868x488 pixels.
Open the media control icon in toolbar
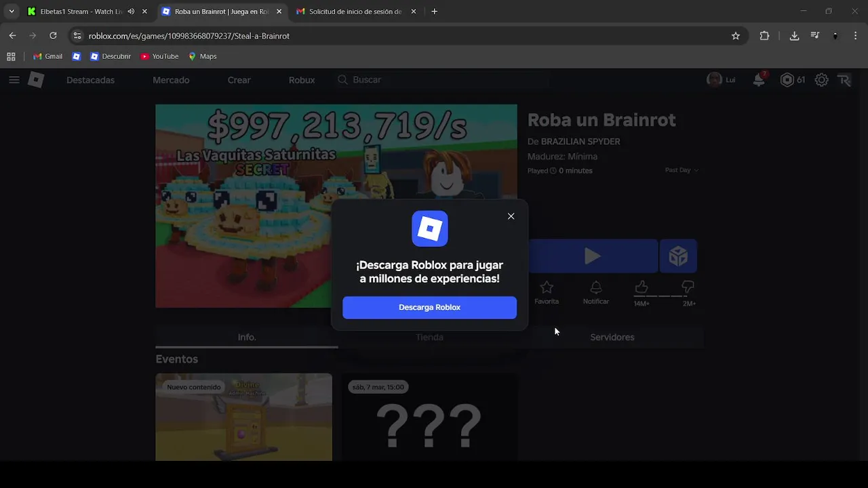(815, 36)
